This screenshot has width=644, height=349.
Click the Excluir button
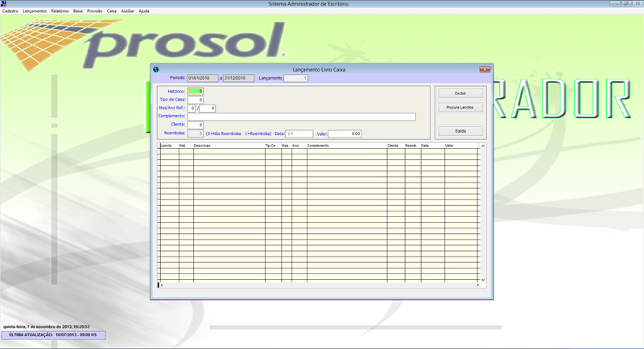[x=460, y=93]
